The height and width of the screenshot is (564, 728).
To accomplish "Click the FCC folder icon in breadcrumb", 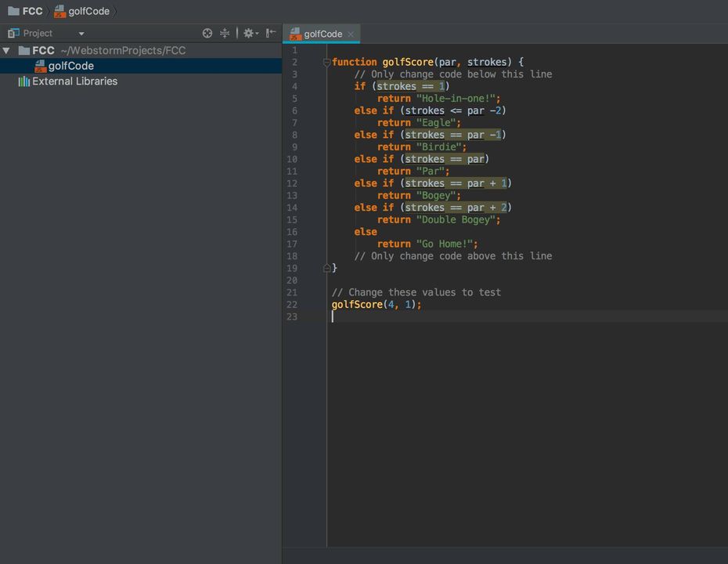I will click(13, 11).
